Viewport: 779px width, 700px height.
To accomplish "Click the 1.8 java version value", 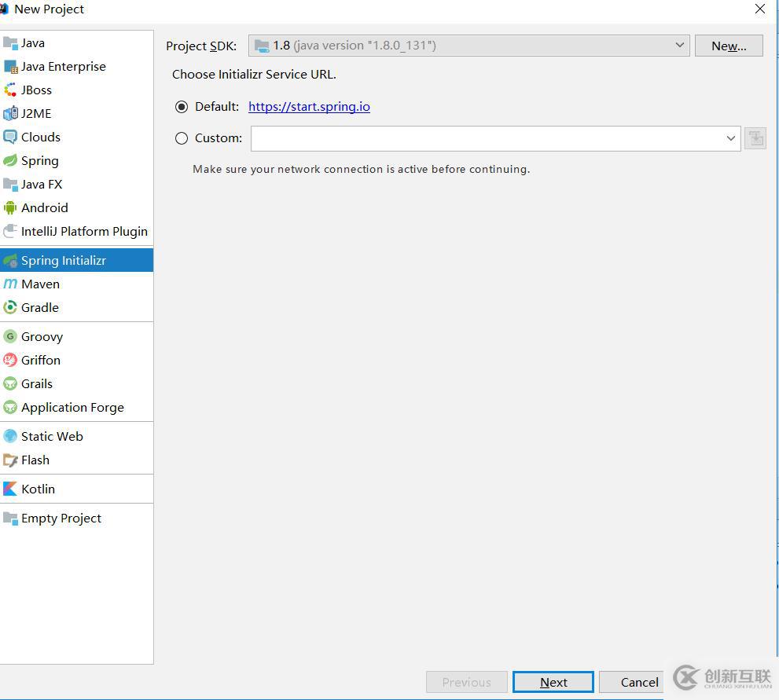I will (x=355, y=46).
